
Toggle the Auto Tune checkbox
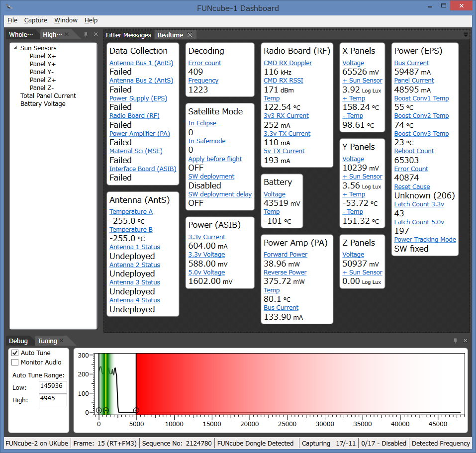[x=15, y=353]
